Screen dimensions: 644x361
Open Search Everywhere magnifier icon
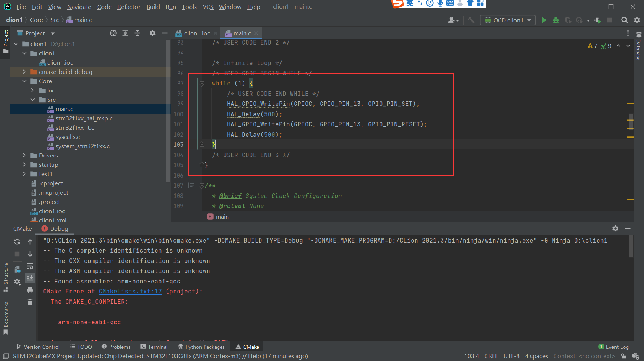coord(625,20)
